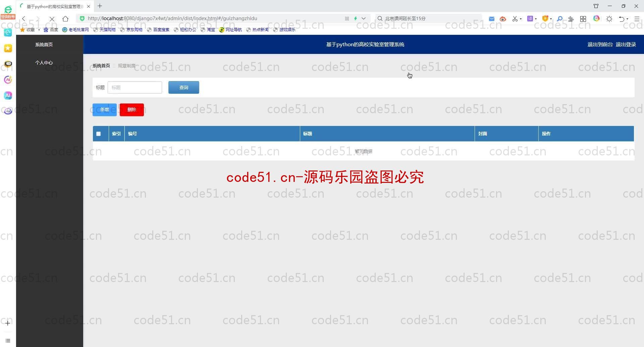Expand the screenshot tool dropdown arrow
The height and width of the screenshot is (347, 644).
pyautogui.click(x=521, y=19)
